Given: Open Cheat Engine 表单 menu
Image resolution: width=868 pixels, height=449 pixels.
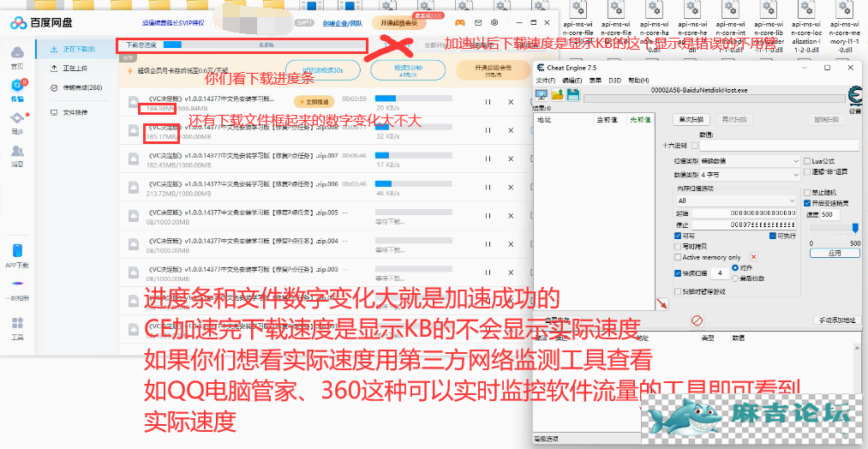Looking at the screenshot, I should [595, 81].
